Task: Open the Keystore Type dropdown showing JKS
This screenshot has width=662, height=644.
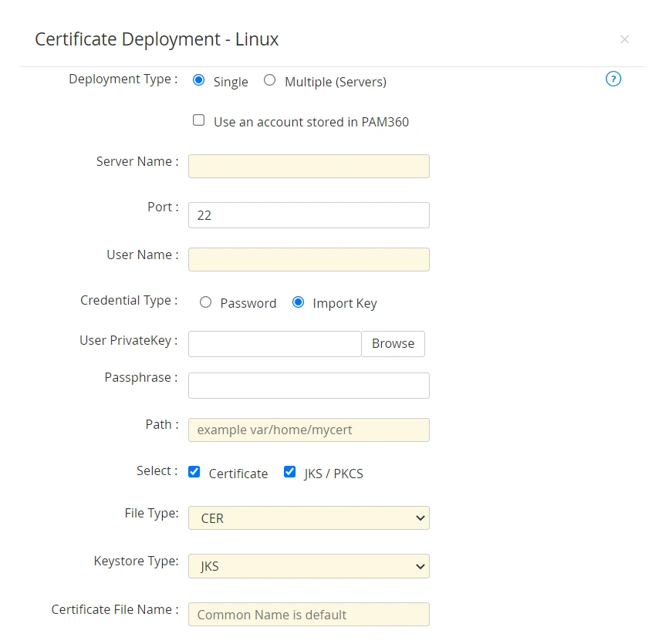Action: tap(309, 566)
